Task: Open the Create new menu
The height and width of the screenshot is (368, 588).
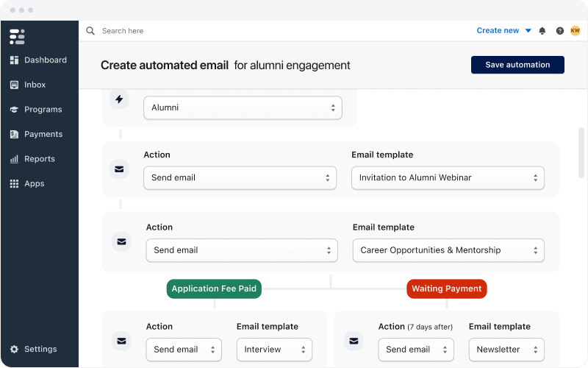Action: [x=503, y=31]
